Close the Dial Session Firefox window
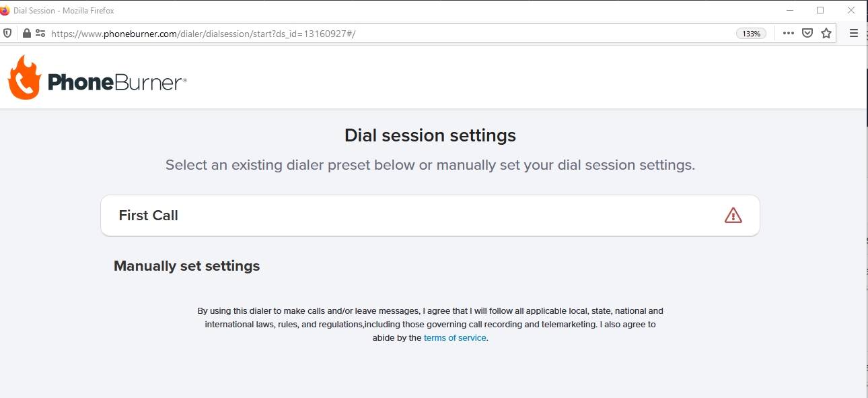Viewport: 868px width, 398px height. pyautogui.click(x=851, y=10)
